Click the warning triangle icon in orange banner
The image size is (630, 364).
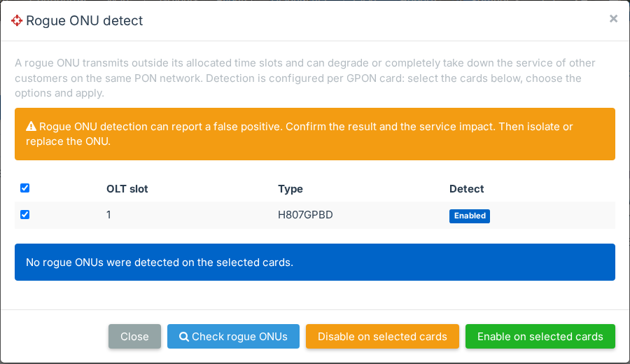[x=31, y=127]
